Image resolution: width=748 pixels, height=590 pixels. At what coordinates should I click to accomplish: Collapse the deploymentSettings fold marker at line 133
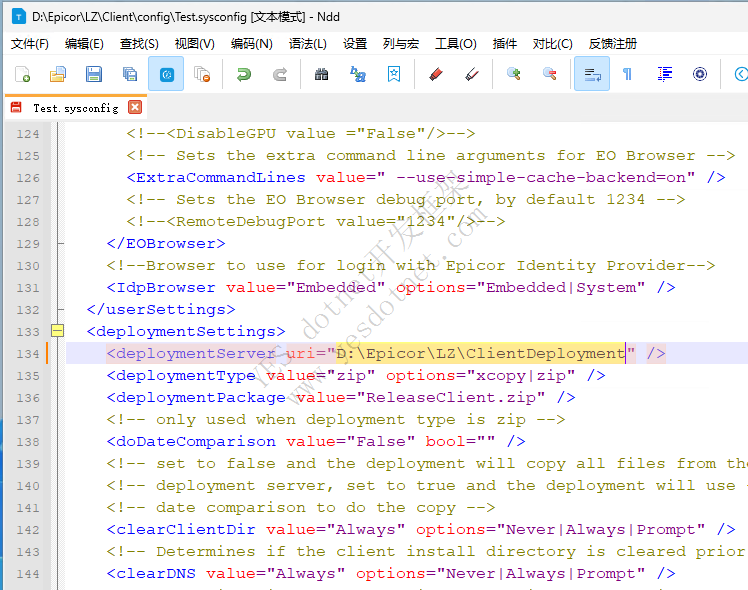click(57, 331)
